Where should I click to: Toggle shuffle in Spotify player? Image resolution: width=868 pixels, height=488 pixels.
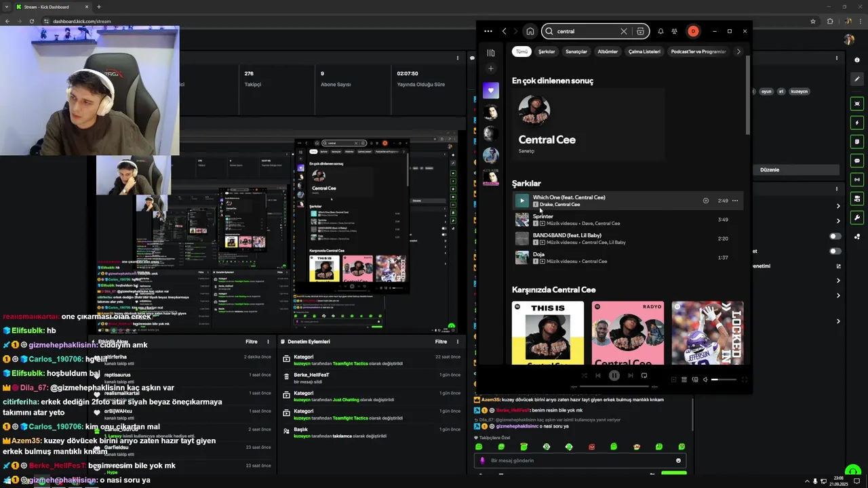point(584,375)
